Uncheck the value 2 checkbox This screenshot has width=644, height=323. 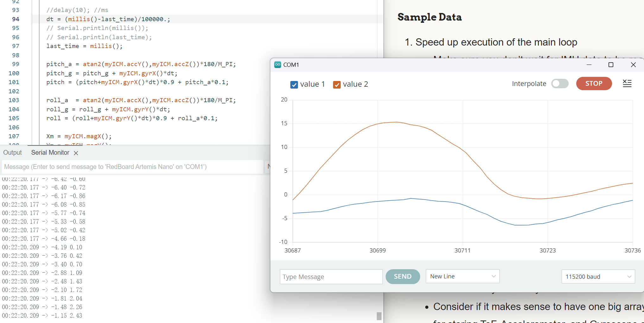[x=337, y=84]
